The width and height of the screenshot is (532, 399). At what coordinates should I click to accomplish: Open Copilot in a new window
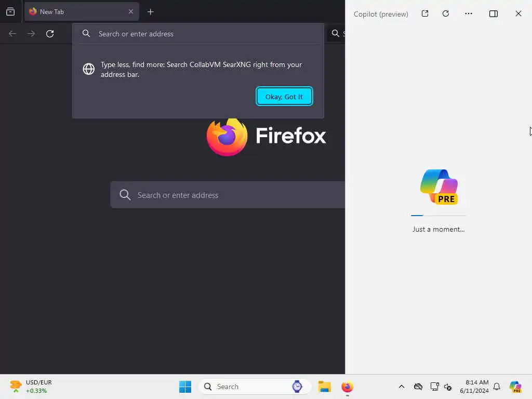tap(425, 14)
